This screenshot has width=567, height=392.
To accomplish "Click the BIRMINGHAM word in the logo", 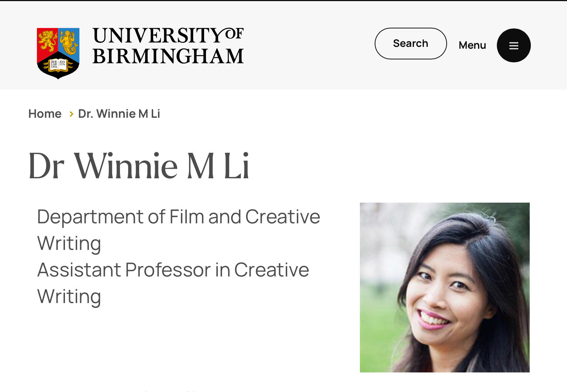I will click(168, 56).
